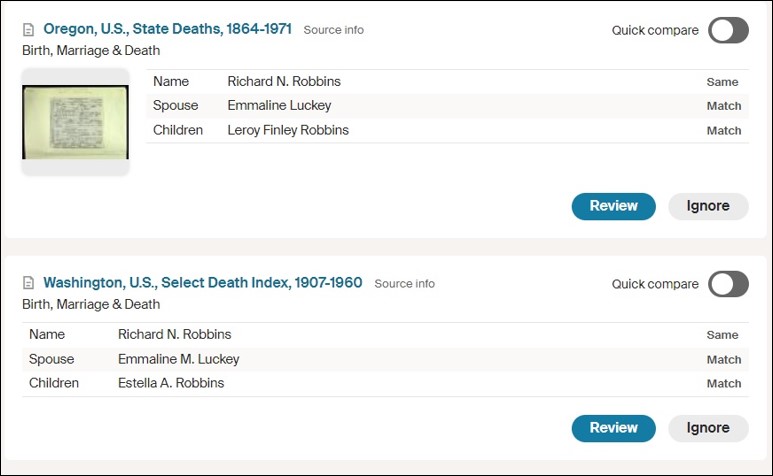Click the Match label beside Leroy Finley Robbins
773x476 pixels.
click(724, 131)
